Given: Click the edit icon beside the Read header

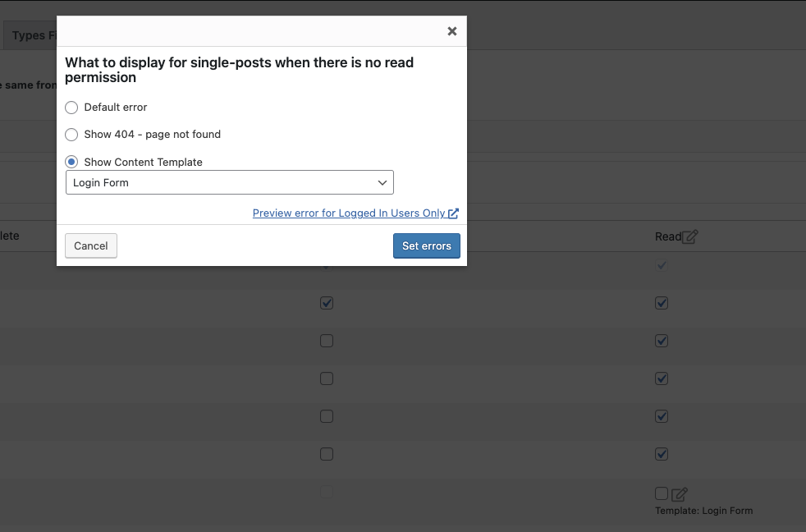Looking at the screenshot, I should coord(689,236).
